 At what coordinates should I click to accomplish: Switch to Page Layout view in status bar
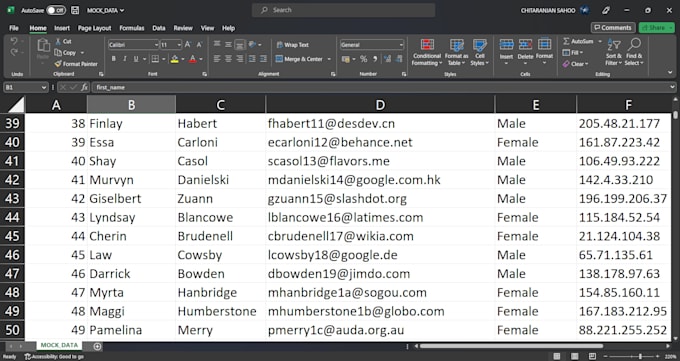[575, 357]
